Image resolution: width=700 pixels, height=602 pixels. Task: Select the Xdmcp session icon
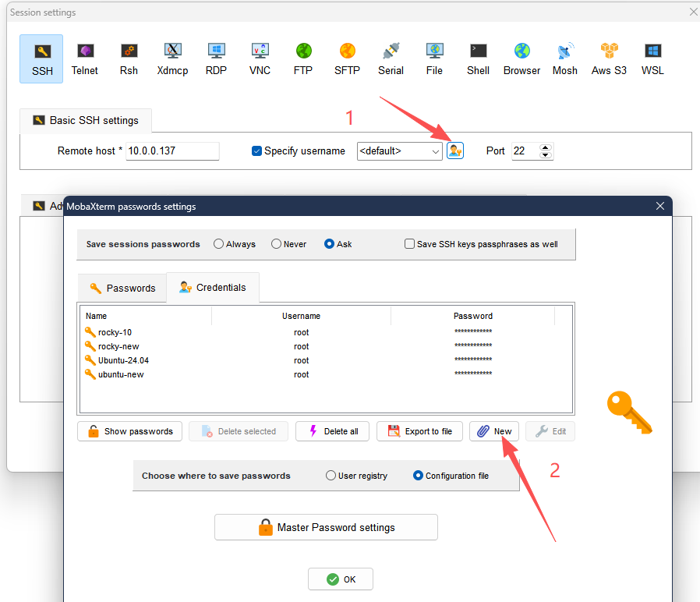[172, 59]
